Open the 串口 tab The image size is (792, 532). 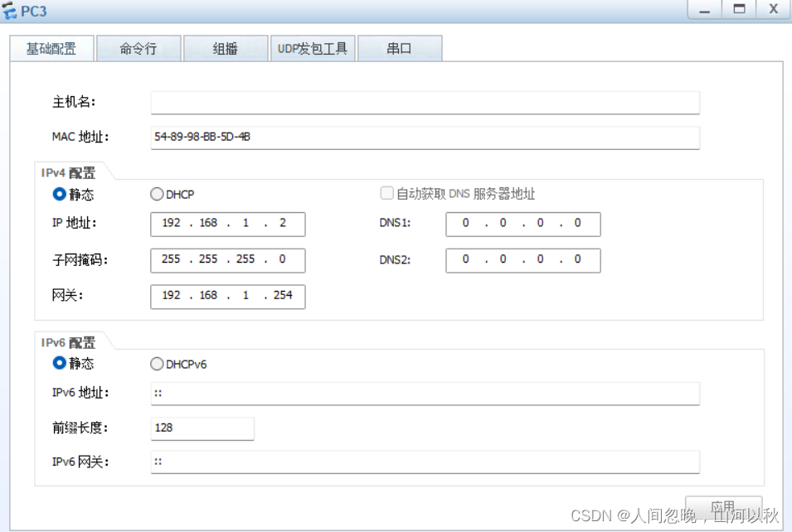(x=400, y=49)
